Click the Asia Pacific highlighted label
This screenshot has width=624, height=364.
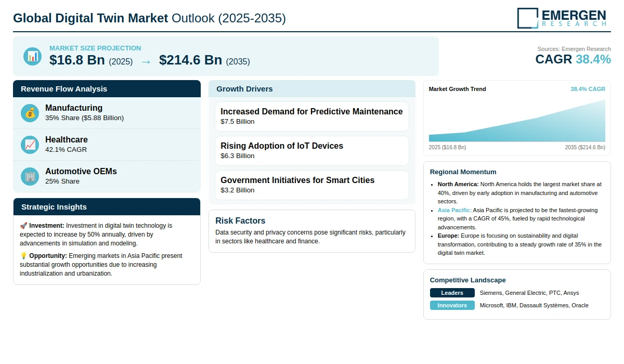(454, 210)
